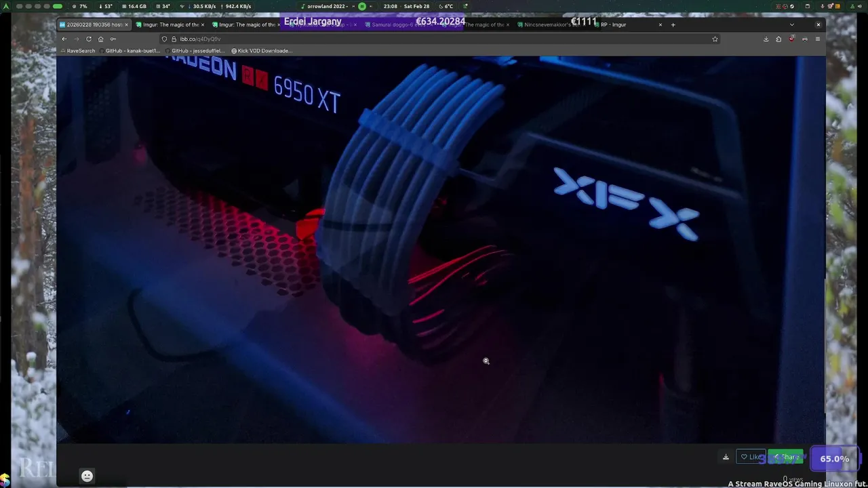Open GitHub kanak-buet bookmark
This screenshot has width=868, height=488.
pyautogui.click(x=130, y=51)
